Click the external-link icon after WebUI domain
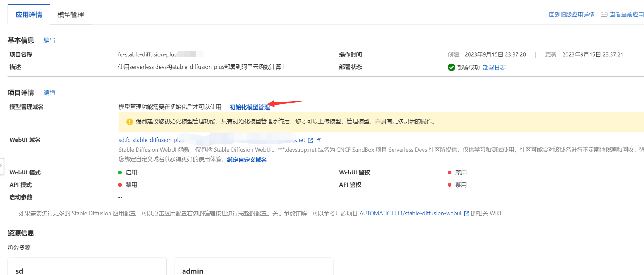 click(310, 140)
